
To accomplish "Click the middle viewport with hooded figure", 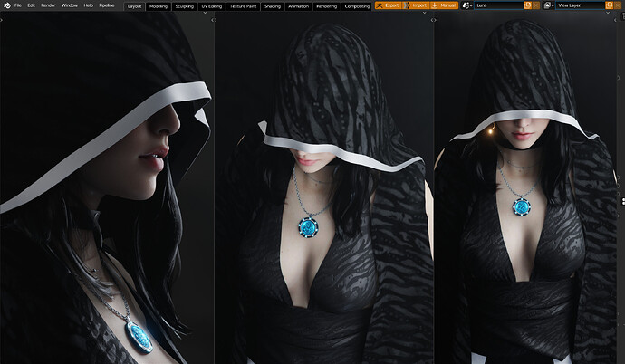I will 324,187.
